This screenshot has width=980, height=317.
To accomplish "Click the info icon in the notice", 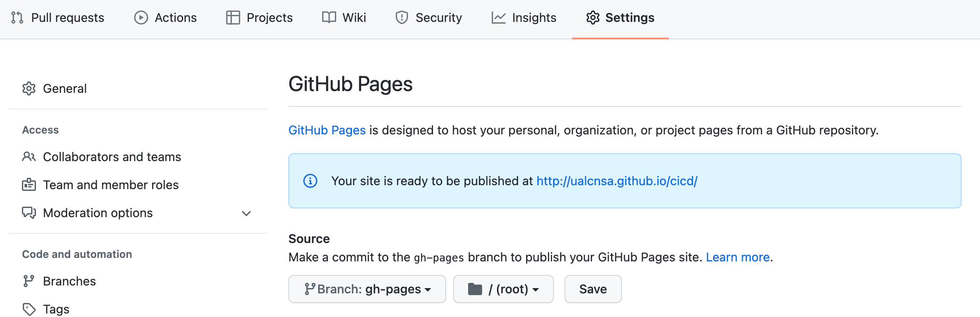I will (x=310, y=181).
